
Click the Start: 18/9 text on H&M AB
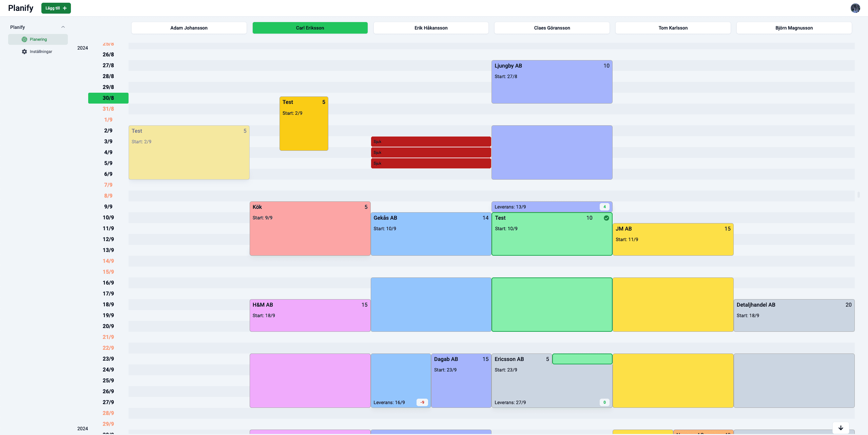264,315
